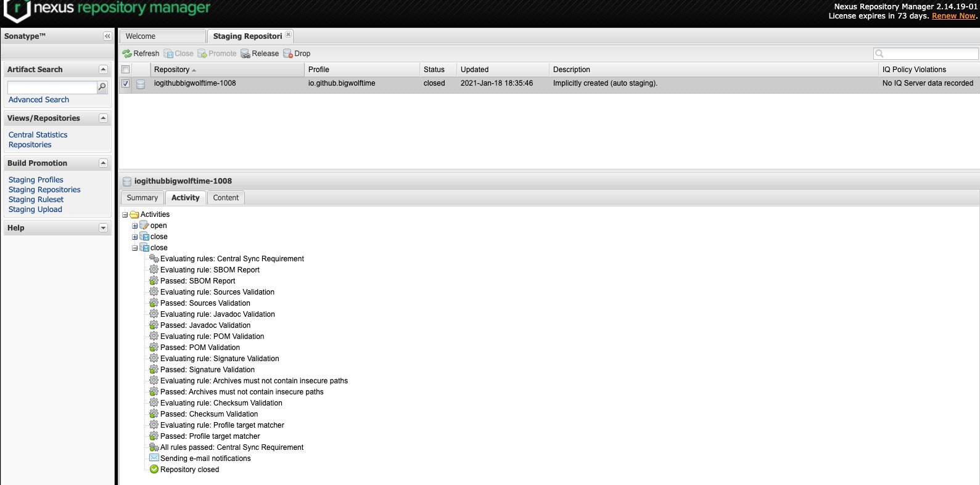This screenshot has height=485, width=980.
Task: Release the selected staging repository
Action: [x=260, y=54]
